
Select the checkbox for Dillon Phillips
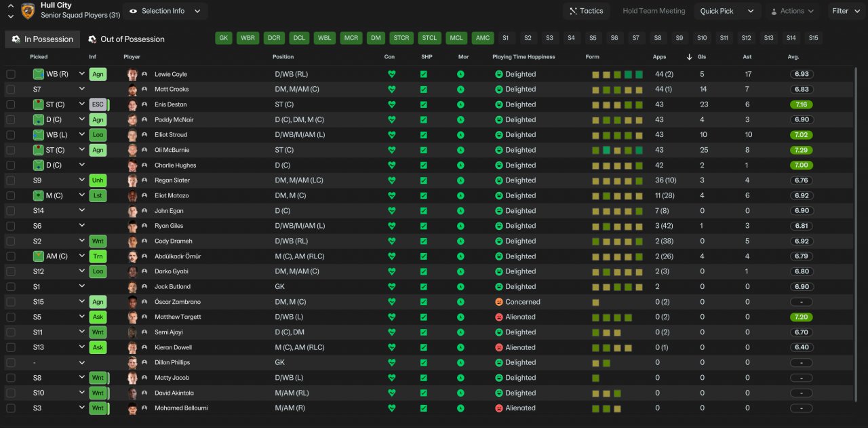(11, 363)
